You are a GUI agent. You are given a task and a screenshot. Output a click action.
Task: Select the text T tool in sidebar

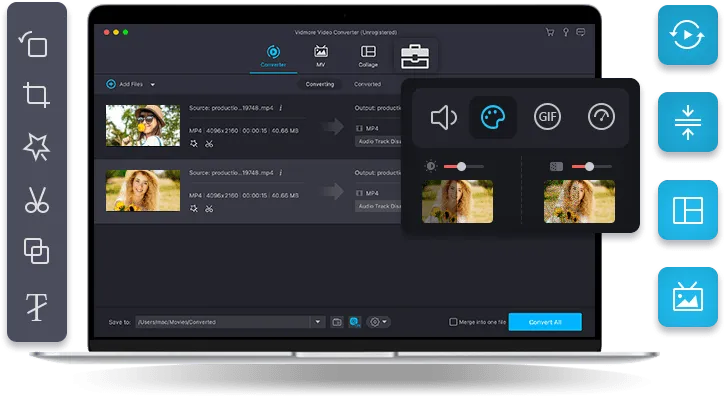coord(36,306)
